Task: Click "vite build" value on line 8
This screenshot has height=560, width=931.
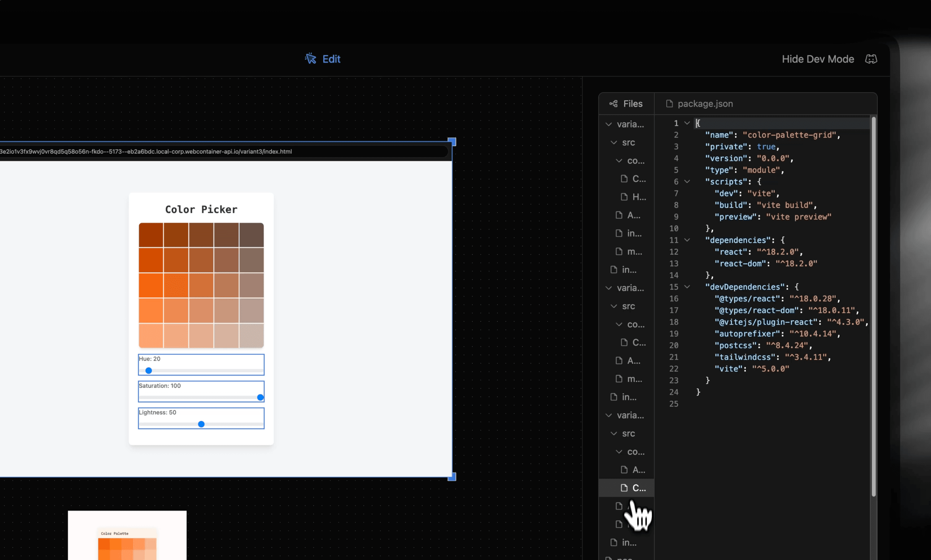Action: pos(785,205)
